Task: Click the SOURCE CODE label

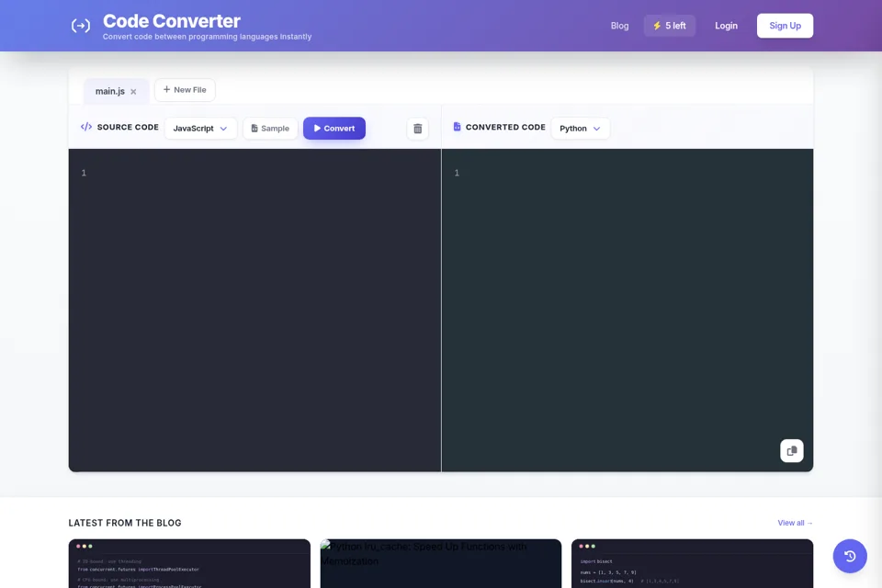Action: click(128, 127)
